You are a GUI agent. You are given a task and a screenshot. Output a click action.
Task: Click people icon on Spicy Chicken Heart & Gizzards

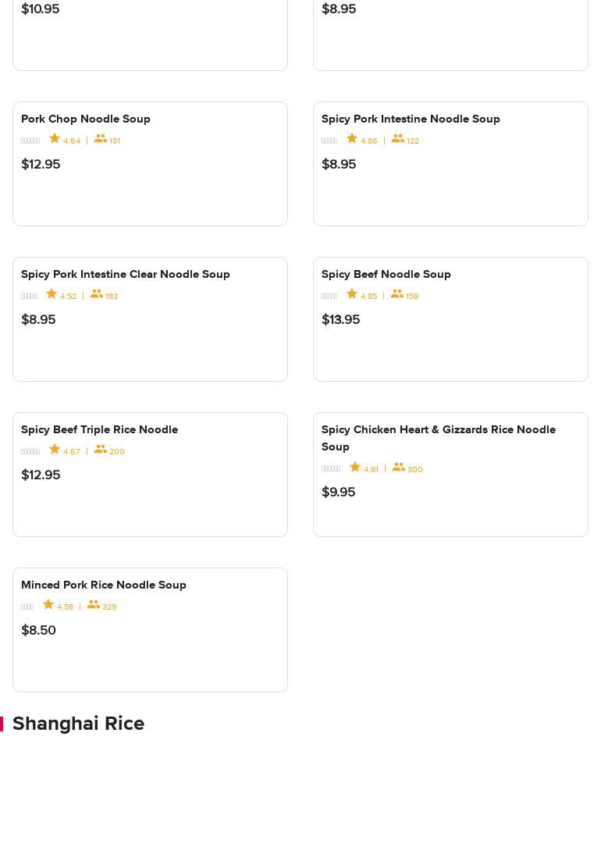(399, 468)
